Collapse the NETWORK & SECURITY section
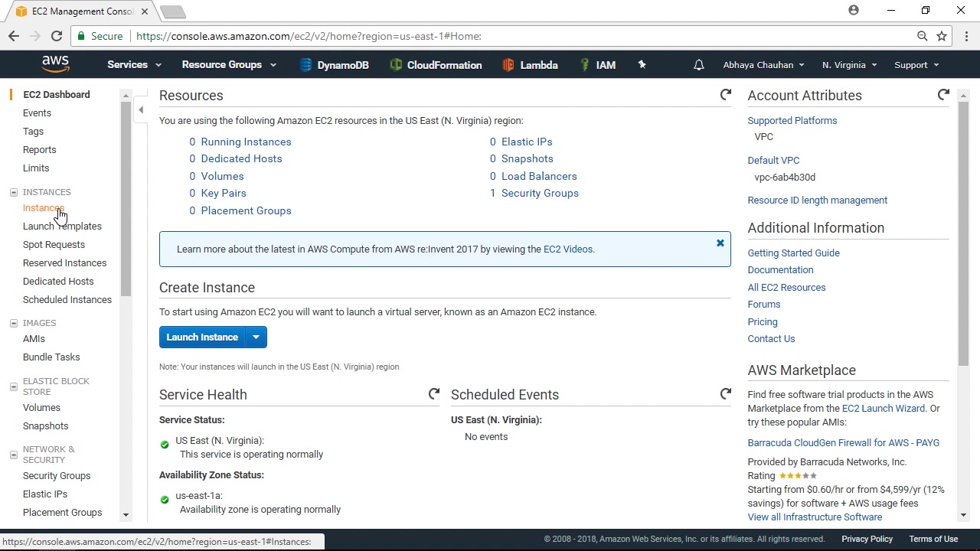 pos(13,455)
